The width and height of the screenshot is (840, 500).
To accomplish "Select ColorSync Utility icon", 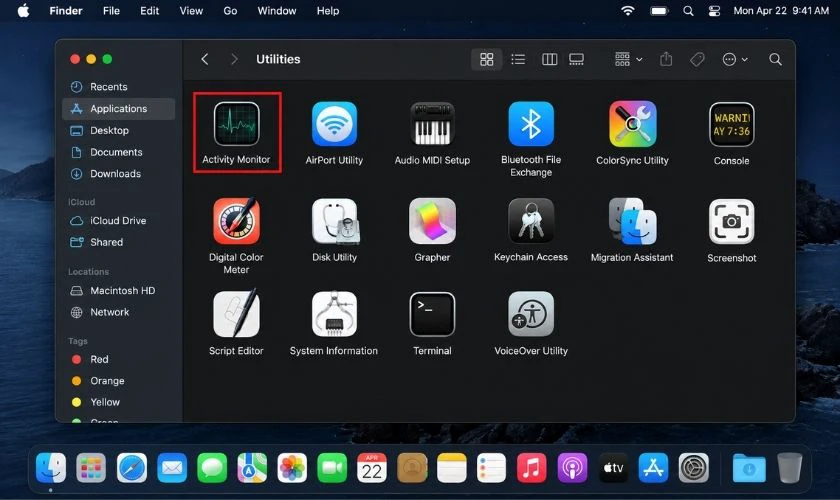I will coord(633,124).
